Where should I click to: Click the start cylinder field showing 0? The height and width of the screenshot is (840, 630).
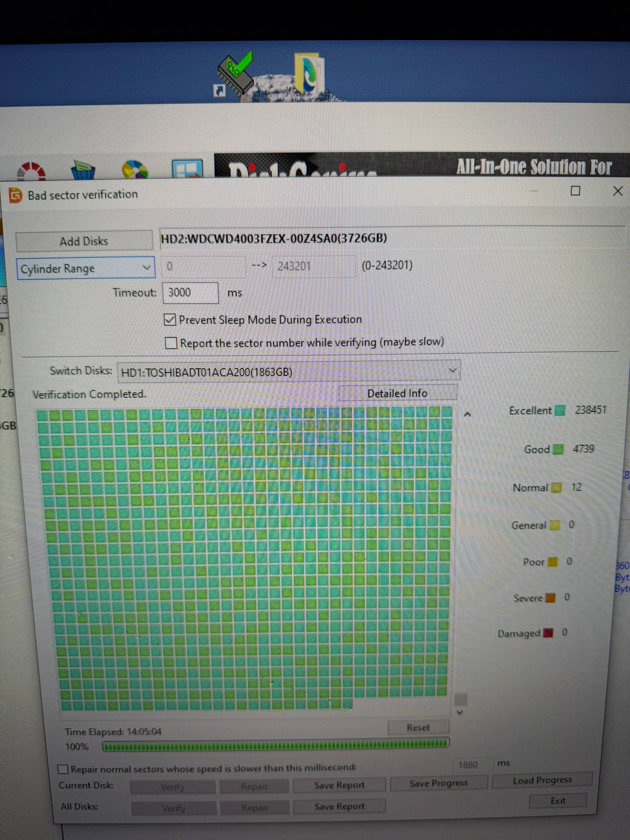pos(203,266)
